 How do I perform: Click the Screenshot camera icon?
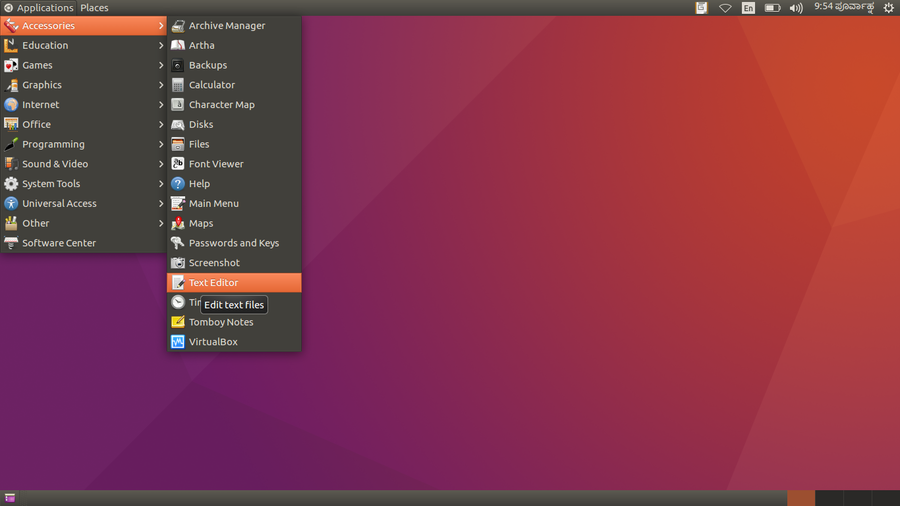178,263
